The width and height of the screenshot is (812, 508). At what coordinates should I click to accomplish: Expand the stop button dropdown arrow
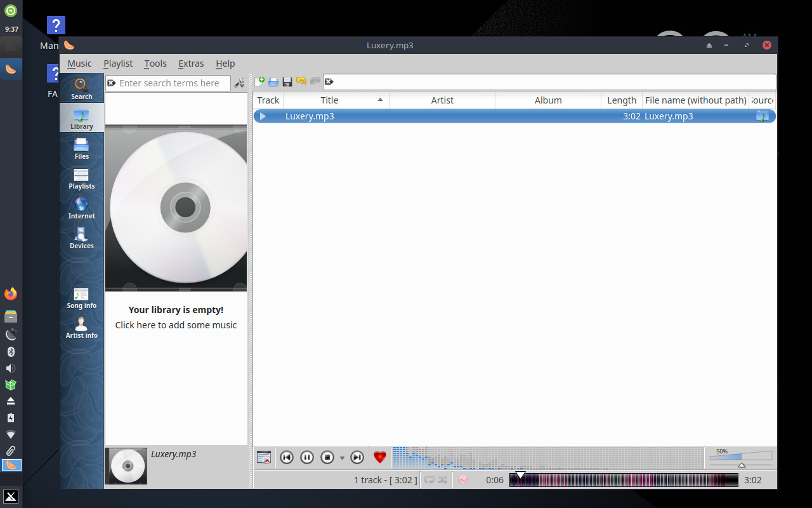(342, 458)
